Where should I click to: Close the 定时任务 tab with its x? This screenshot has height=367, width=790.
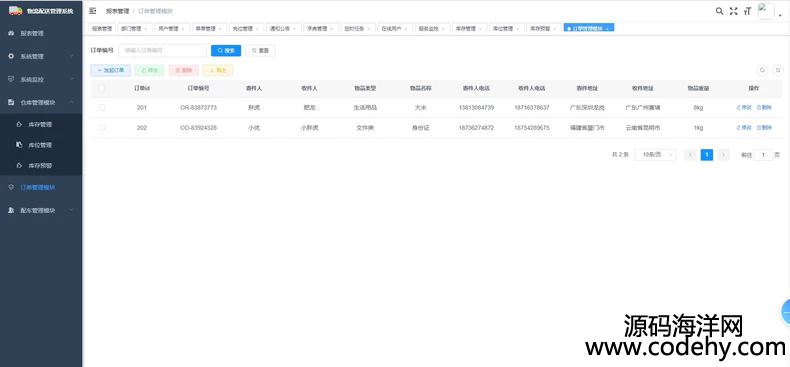coord(369,29)
